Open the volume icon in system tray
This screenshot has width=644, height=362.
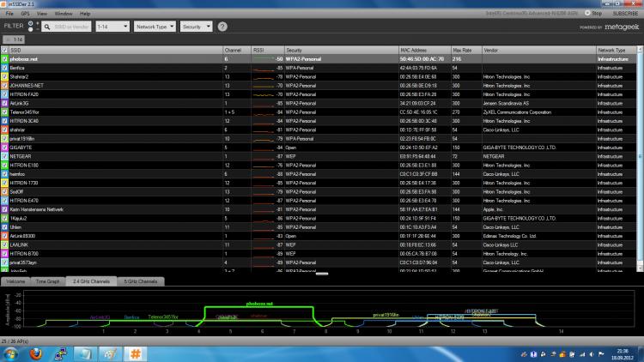tap(592, 354)
